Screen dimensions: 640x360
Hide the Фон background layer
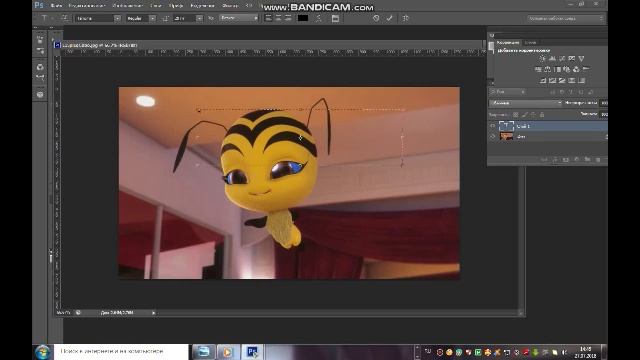(x=493, y=137)
